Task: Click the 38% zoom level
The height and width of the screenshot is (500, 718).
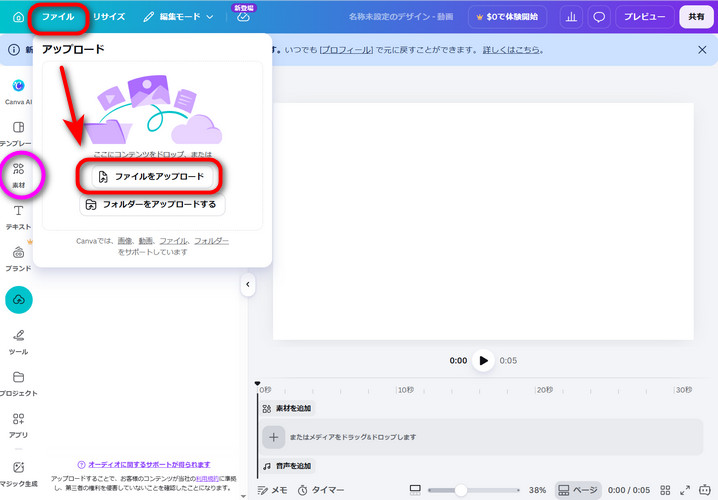Action: pos(537,490)
